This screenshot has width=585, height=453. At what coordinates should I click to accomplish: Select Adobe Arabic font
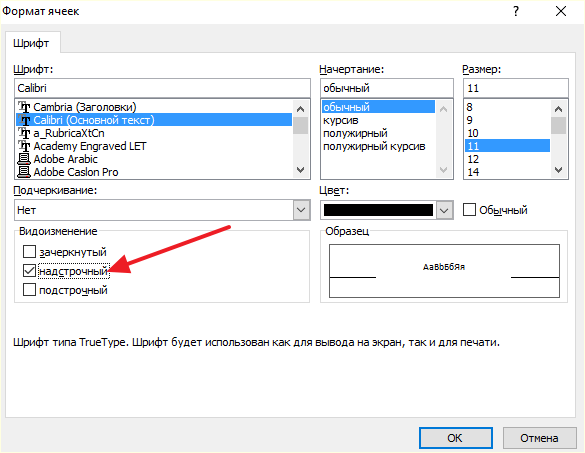click(154, 159)
